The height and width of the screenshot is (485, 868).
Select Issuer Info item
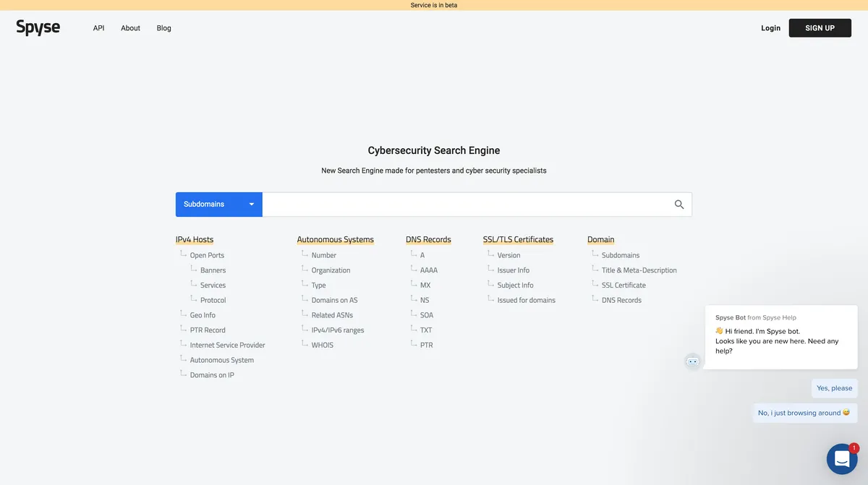[514, 270]
